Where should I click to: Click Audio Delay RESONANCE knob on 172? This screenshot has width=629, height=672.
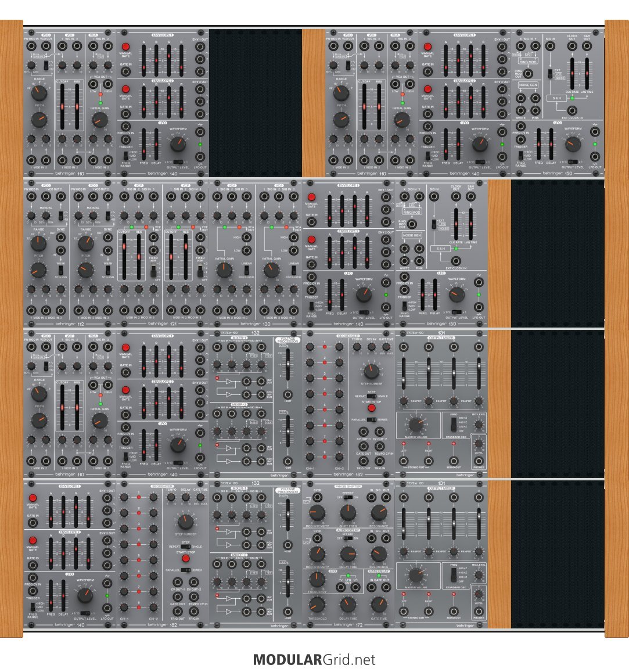(379, 554)
